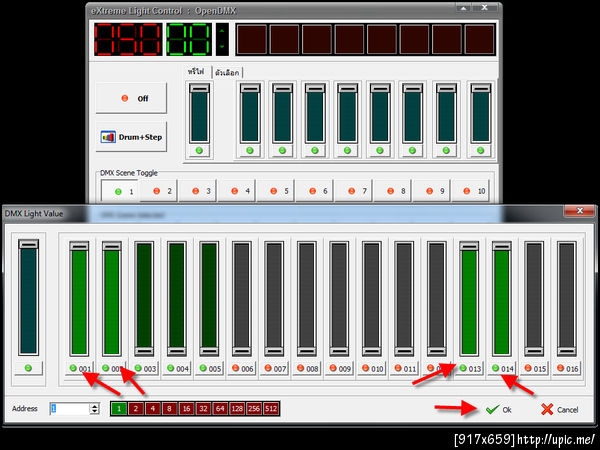The image size is (600, 450).
Task: Click the teal master fader in DMX Light Value
Action: click(x=29, y=297)
